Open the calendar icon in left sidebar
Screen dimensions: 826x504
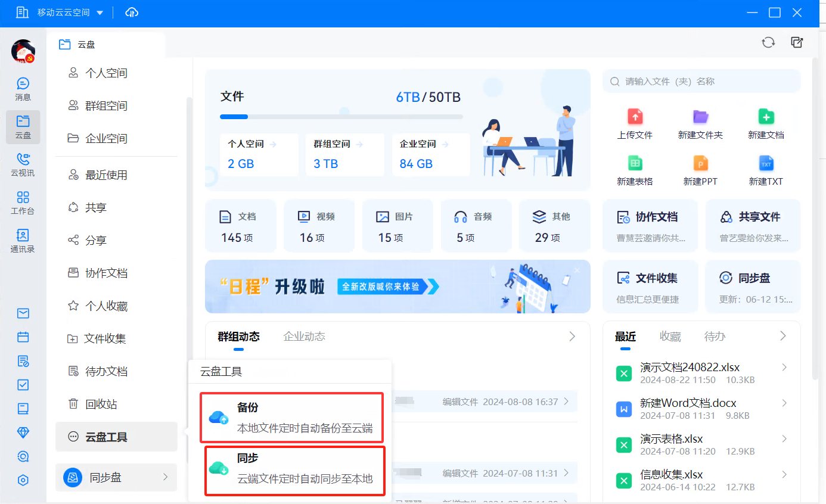(x=23, y=337)
